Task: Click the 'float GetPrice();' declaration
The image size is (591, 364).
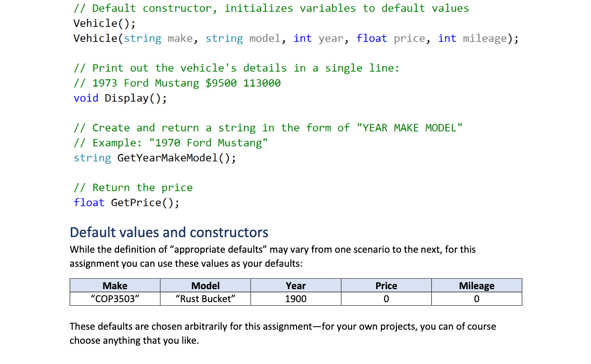Action: point(126,203)
